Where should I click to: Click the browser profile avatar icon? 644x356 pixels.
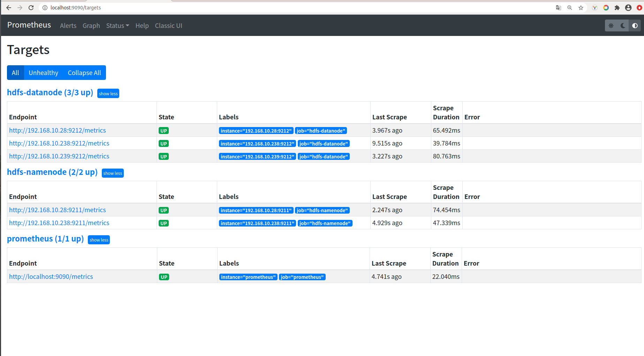click(628, 7)
